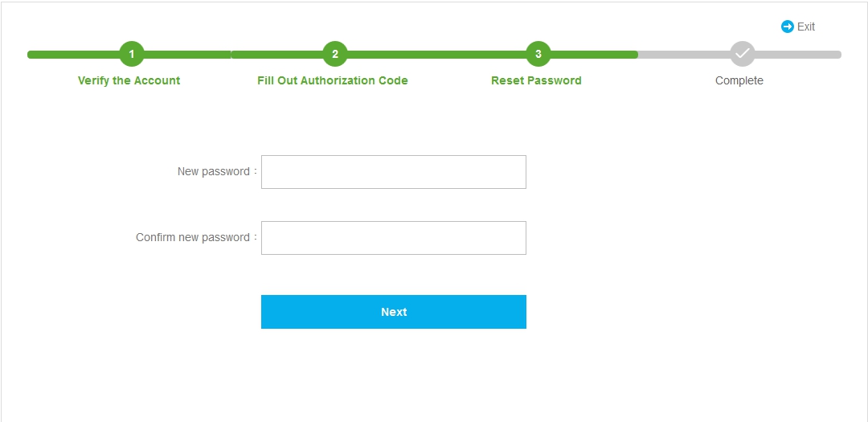Click the Exit text link

pyautogui.click(x=806, y=27)
